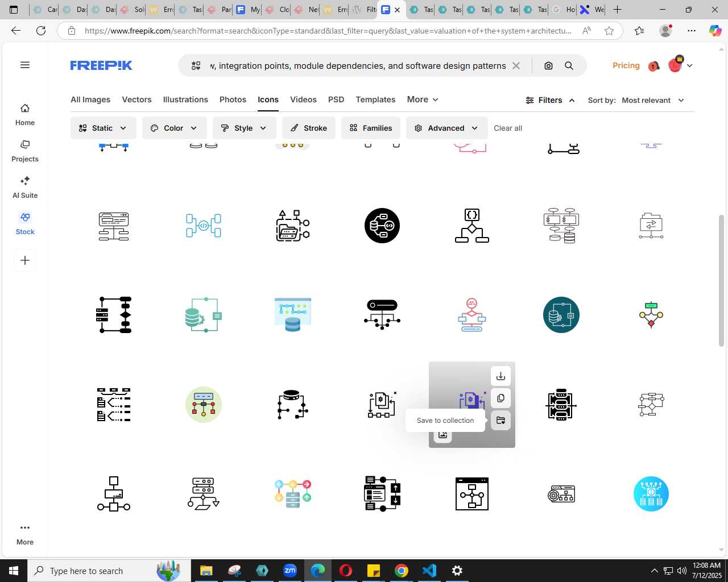
Task: Click the browser address bar
Action: (x=327, y=31)
